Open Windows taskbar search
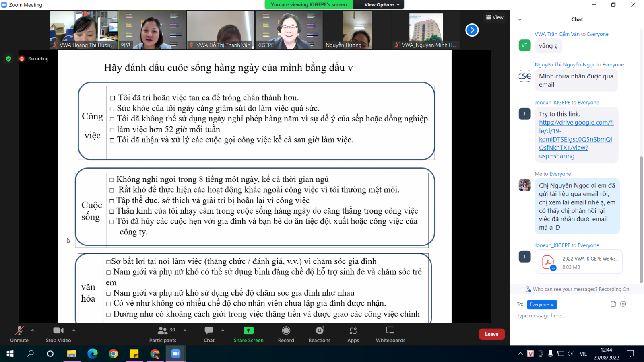This screenshot has height=362, width=644. coord(30,354)
